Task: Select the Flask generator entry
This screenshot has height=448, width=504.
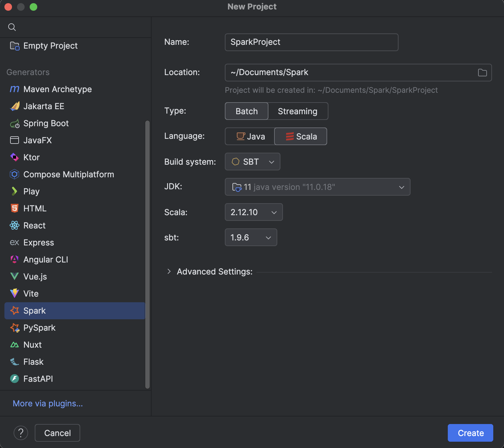Action: click(33, 362)
